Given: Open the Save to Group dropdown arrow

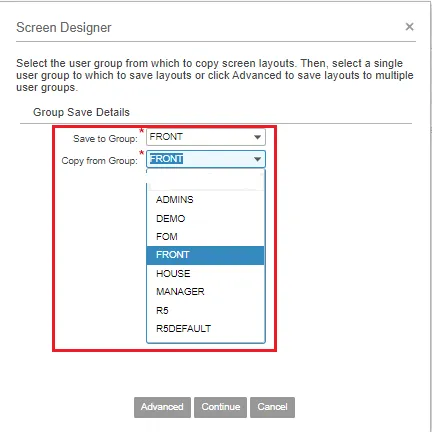Looking at the screenshot, I should (x=257, y=137).
